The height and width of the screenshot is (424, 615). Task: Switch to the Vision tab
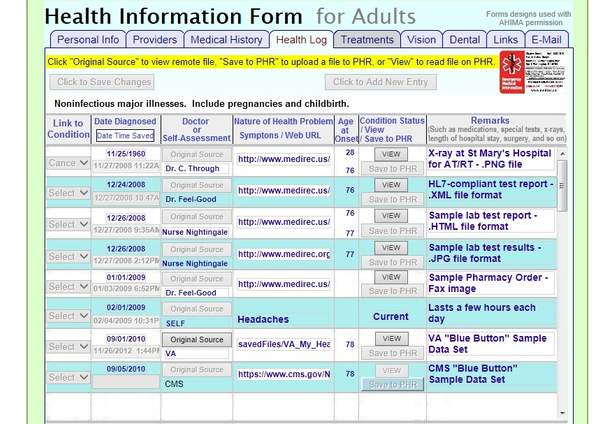421,40
